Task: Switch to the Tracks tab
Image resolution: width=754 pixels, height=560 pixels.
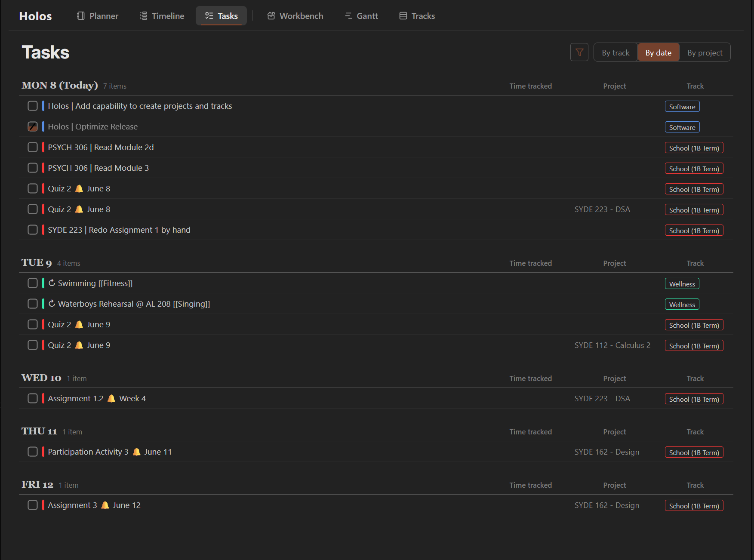Action: (417, 16)
